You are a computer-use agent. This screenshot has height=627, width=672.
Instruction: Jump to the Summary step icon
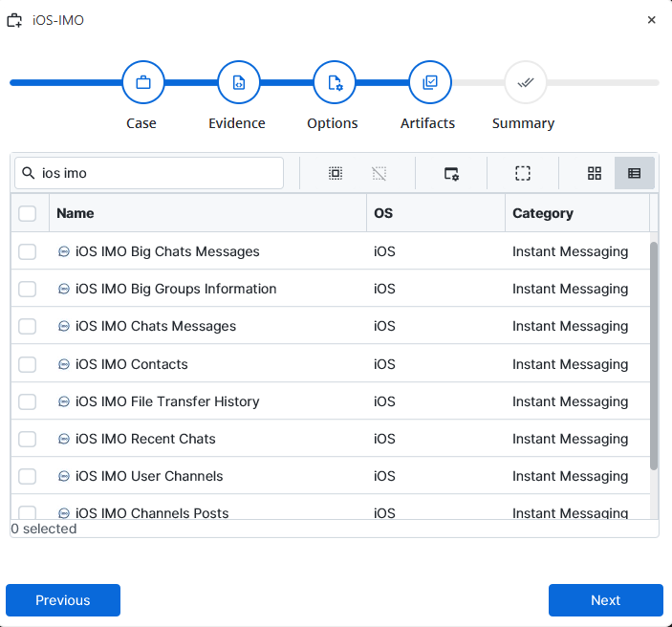526,82
